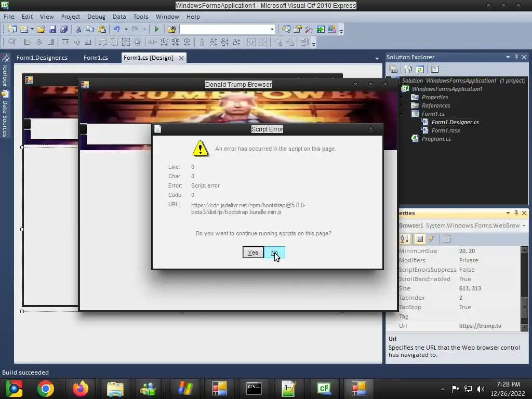Open the top toolbar options overflow arrow
This screenshot has height=399, width=532.
point(341,31)
